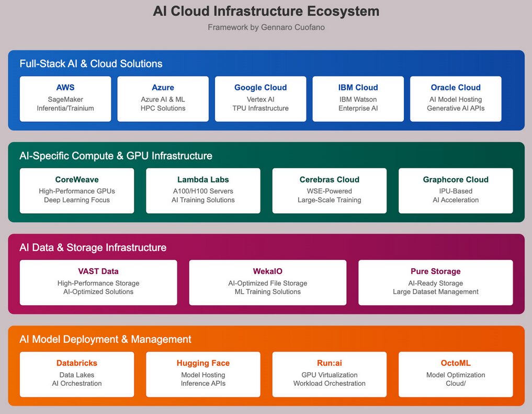Image resolution: width=532 pixels, height=414 pixels.
Task: Open the CoreWeave card
Action: 77,190
